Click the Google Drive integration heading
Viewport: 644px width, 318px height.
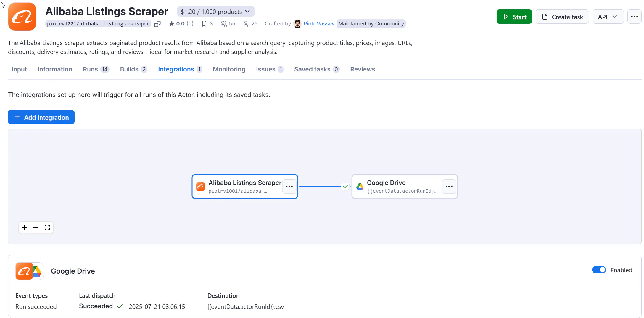tap(73, 271)
